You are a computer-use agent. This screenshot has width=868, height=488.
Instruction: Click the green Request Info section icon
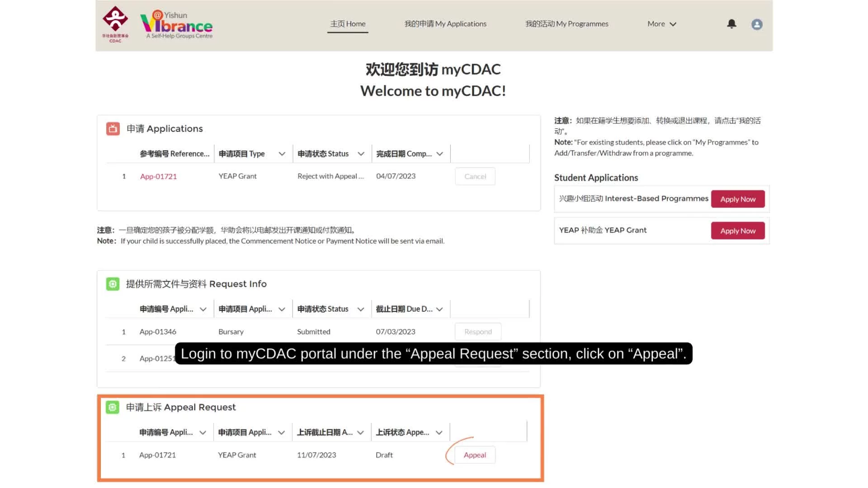pyautogui.click(x=113, y=284)
